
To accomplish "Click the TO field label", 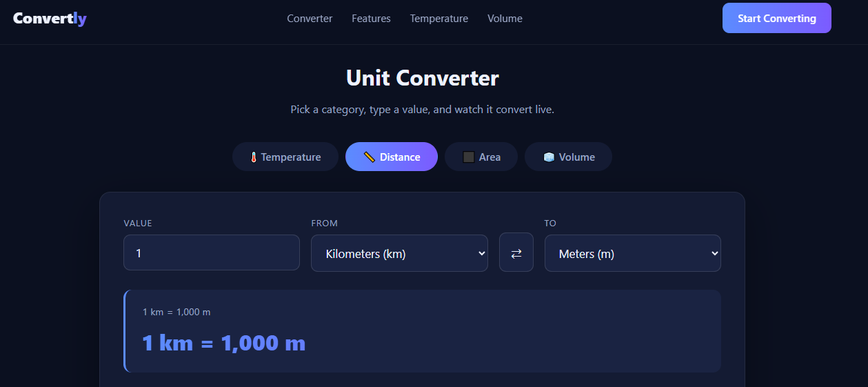I will [550, 224].
